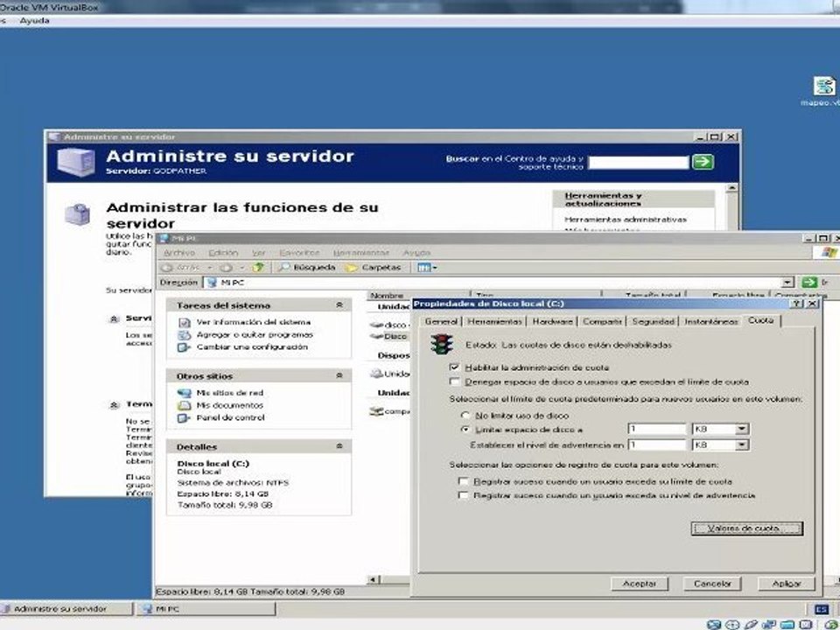Switch to the Herramientas tab in Propiedades

click(493, 321)
